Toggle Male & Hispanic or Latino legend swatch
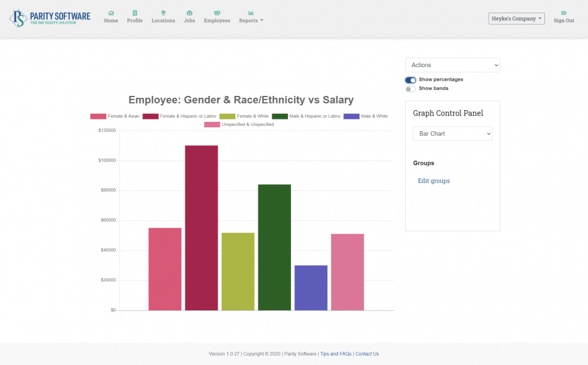The height and width of the screenshot is (365, 588). coord(280,117)
